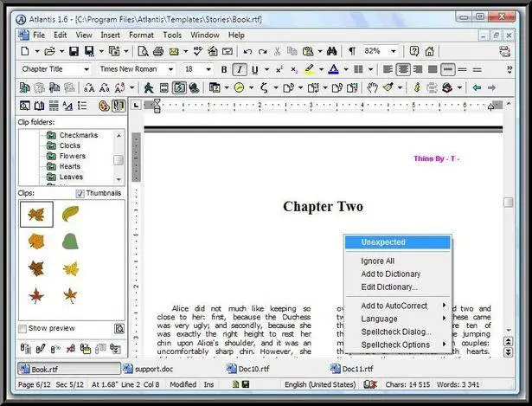Select the hand pan tool icon
This screenshot has width=532, height=406.
(x=372, y=88)
